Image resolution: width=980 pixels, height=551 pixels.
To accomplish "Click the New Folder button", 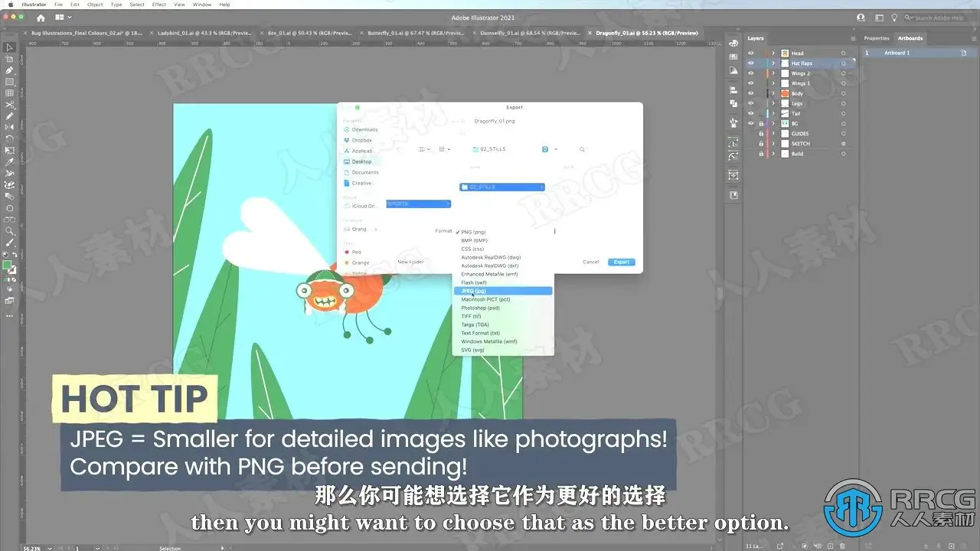I will pos(410,262).
